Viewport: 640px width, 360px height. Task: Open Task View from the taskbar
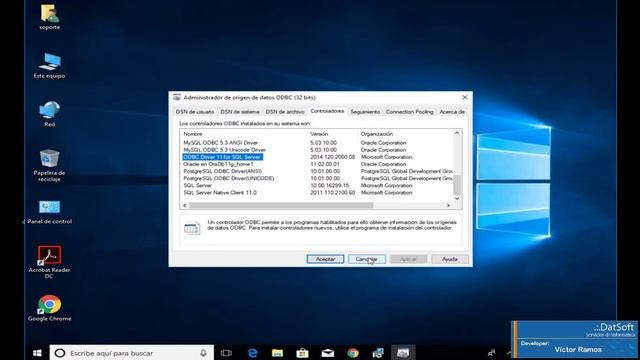coord(226,353)
